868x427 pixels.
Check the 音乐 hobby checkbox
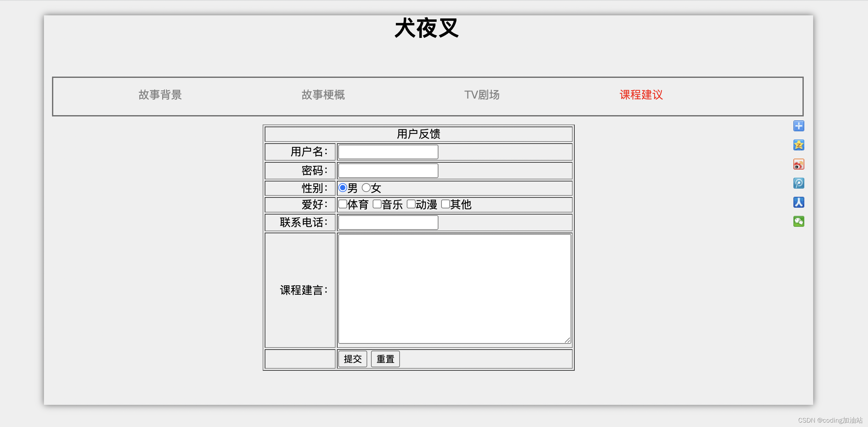(x=377, y=204)
